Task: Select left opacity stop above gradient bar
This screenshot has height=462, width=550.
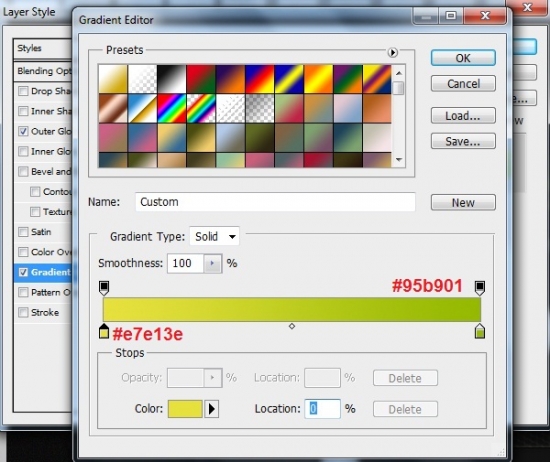Action: pyautogui.click(x=104, y=288)
